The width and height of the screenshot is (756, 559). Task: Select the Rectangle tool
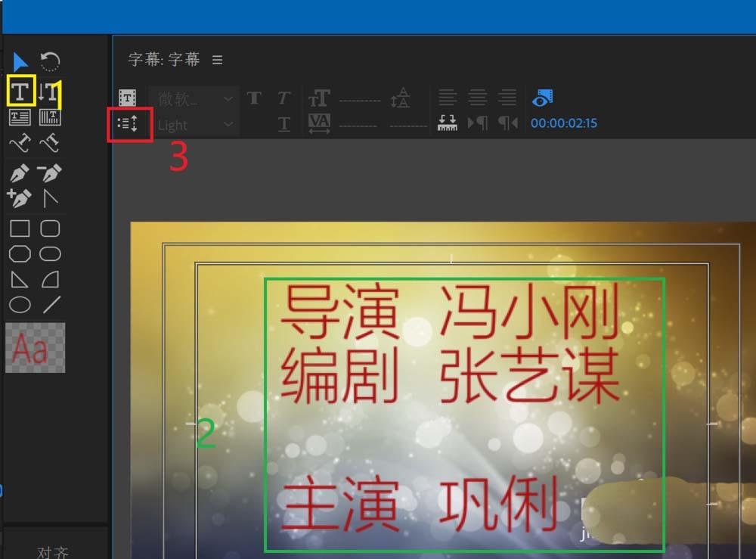tap(20, 227)
